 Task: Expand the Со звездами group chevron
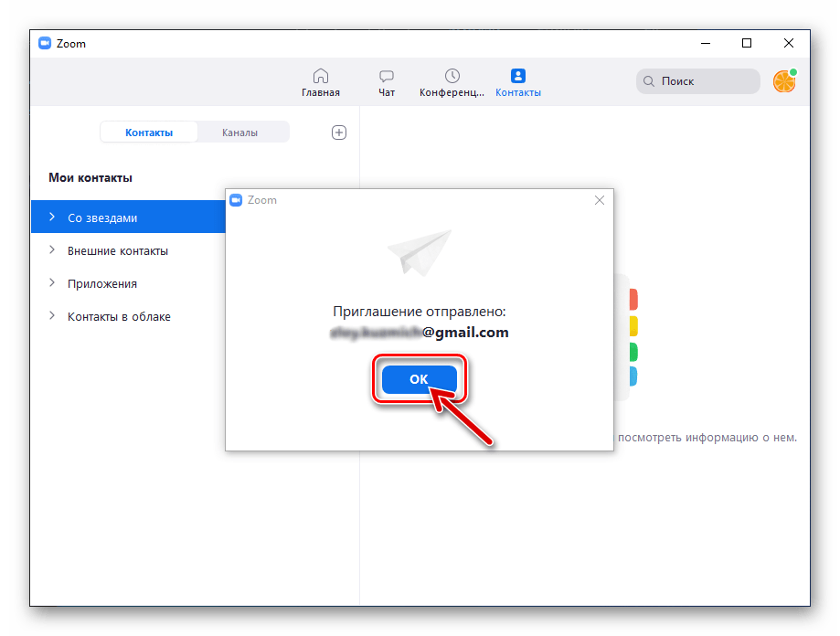[52, 217]
